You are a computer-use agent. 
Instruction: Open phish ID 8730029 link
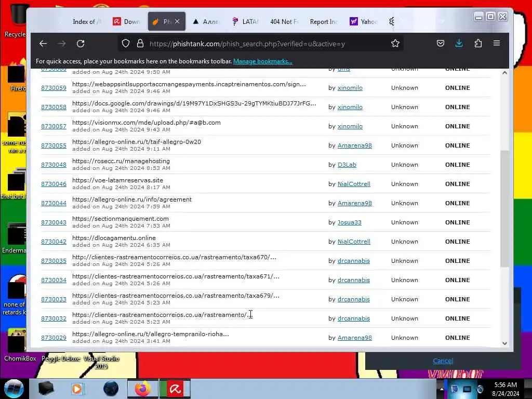coord(54,338)
